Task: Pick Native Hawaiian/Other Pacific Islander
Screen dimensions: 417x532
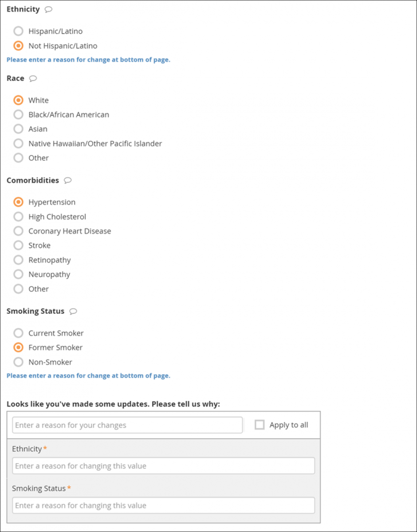Action: (x=18, y=143)
